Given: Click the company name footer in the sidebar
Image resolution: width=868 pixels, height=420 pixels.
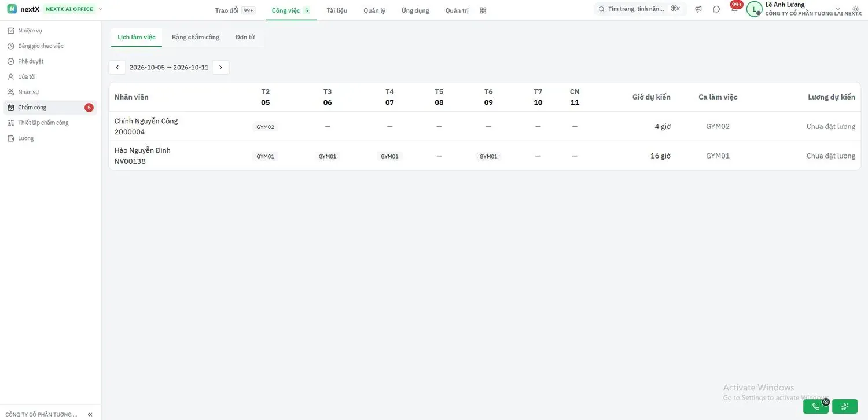Looking at the screenshot, I should click(x=41, y=414).
